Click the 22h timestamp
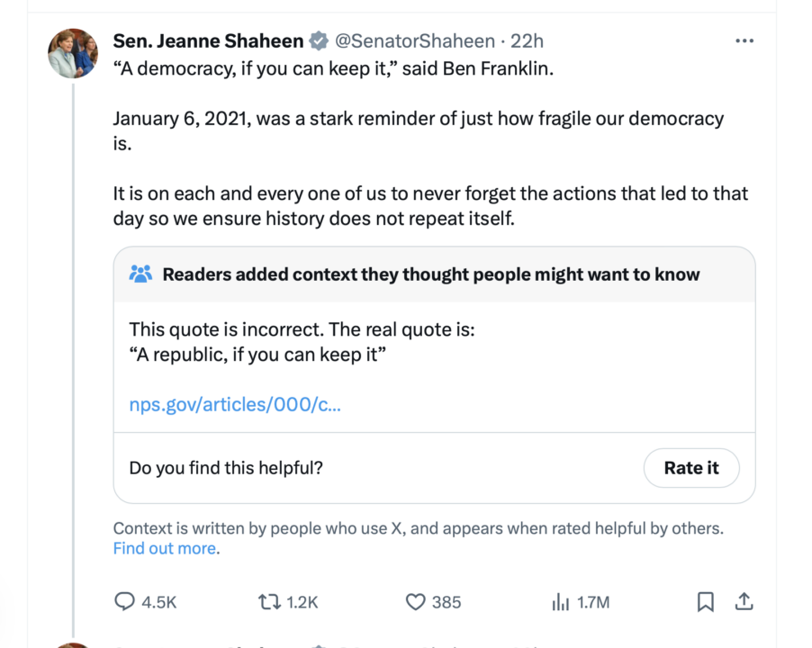The image size is (812, 648). [x=528, y=41]
